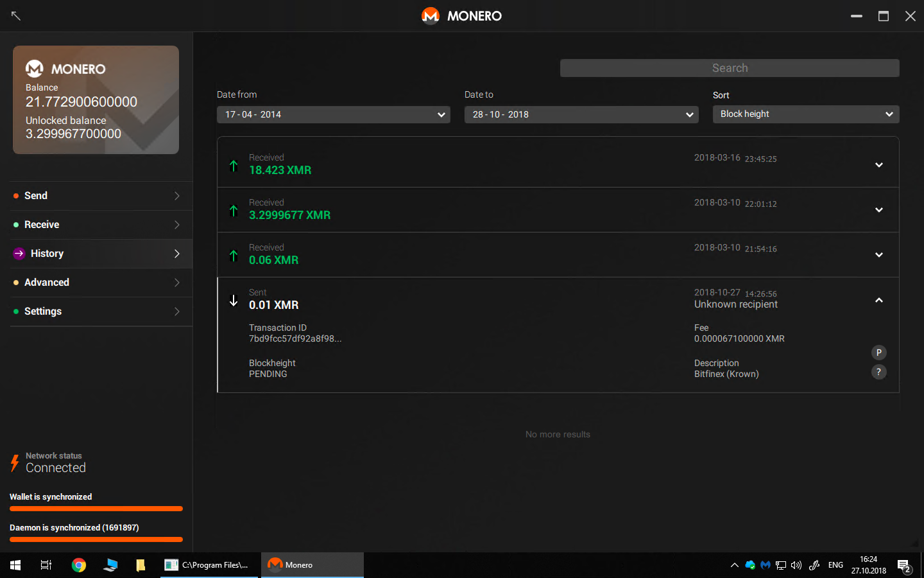This screenshot has height=578, width=924.
Task: Open the Sort by Block height dropdown
Action: pyautogui.click(x=806, y=114)
